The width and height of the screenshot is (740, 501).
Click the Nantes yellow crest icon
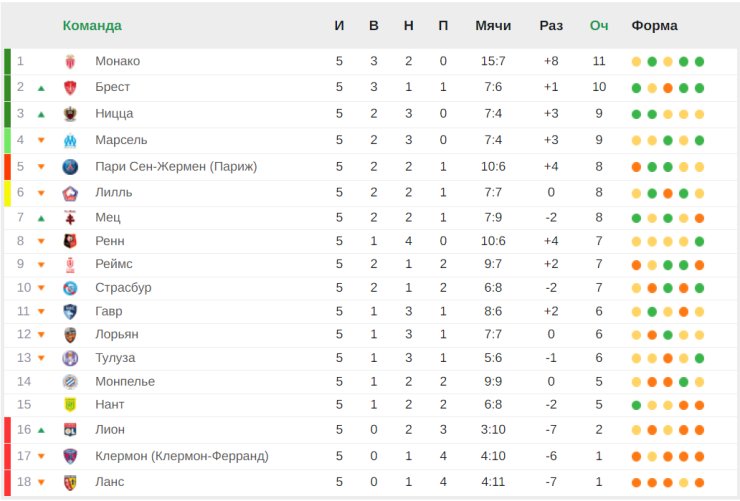tap(70, 405)
